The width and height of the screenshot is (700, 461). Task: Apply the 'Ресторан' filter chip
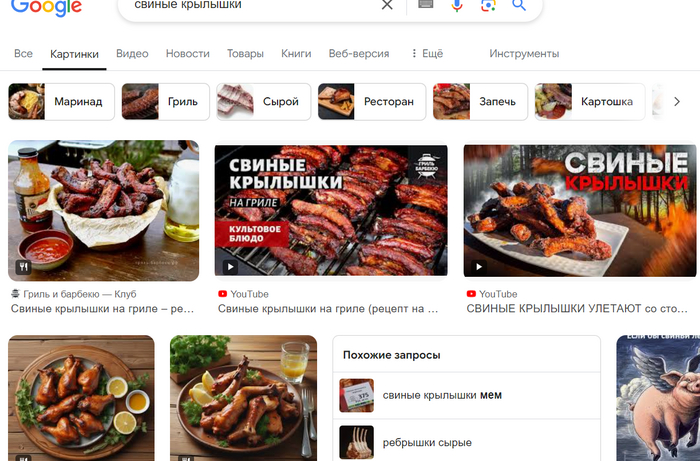tap(372, 102)
